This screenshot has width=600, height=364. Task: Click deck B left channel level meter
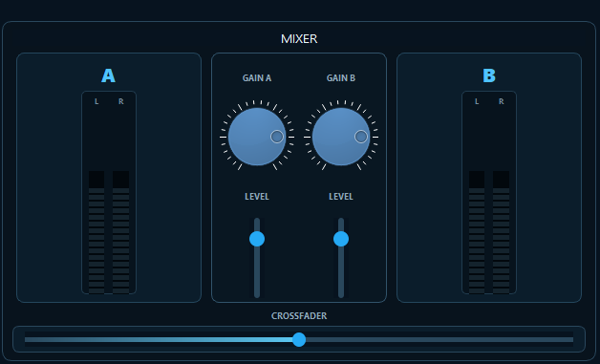pos(477,232)
